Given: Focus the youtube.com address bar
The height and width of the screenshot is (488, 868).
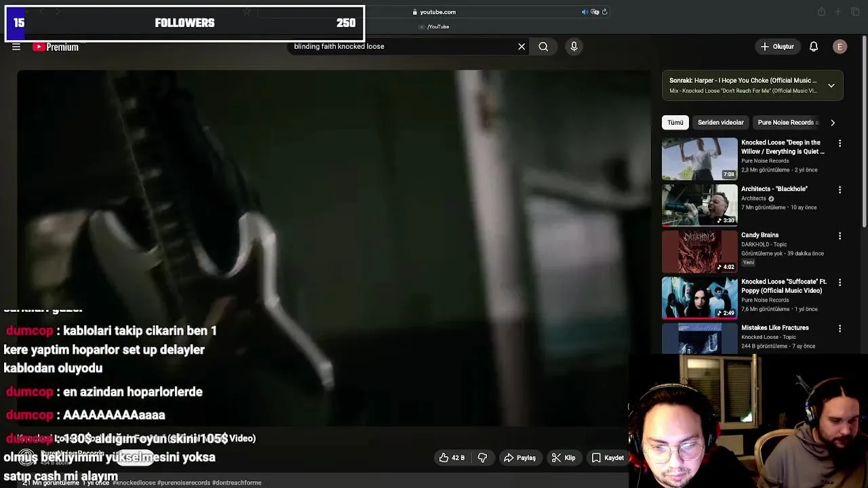Looking at the screenshot, I should (x=434, y=12).
